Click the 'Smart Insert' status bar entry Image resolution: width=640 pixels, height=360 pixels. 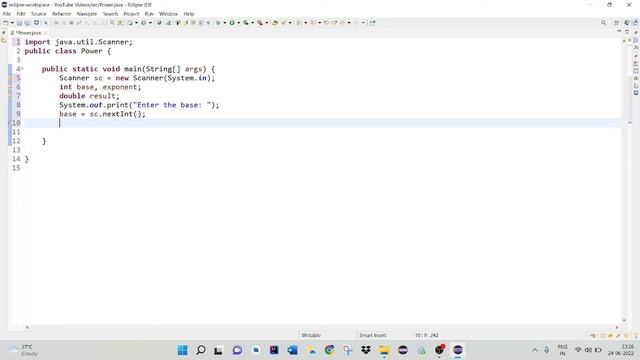[373, 335]
